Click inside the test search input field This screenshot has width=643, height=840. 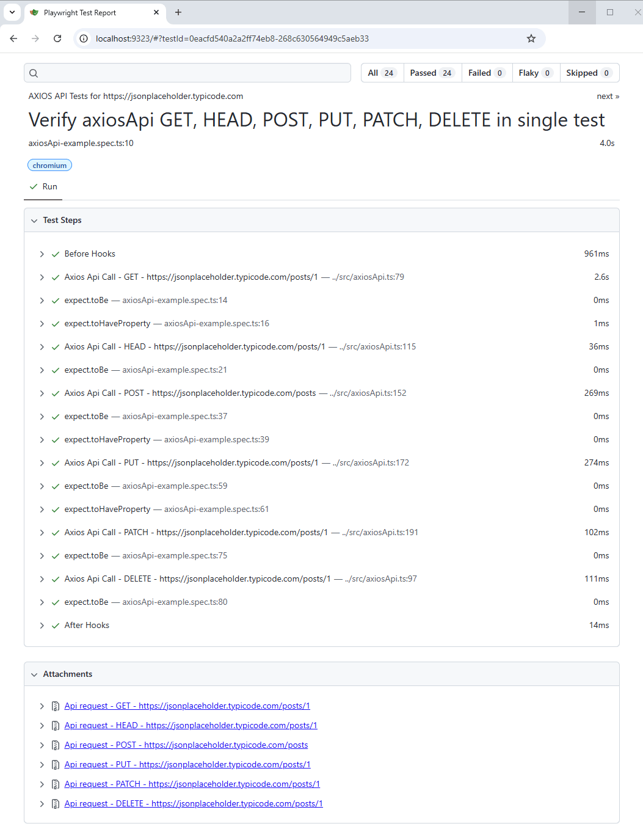coord(183,73)
